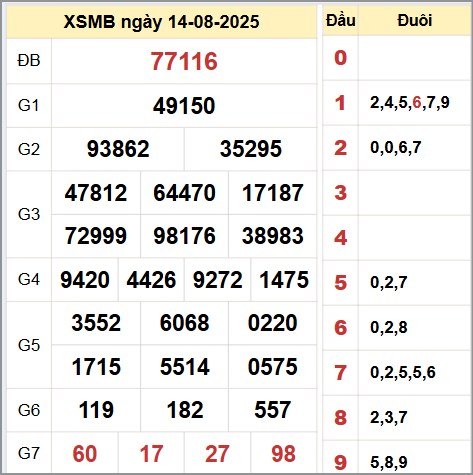
Task: Click head digit 5 in Đầu column
Action: [340, 283]
